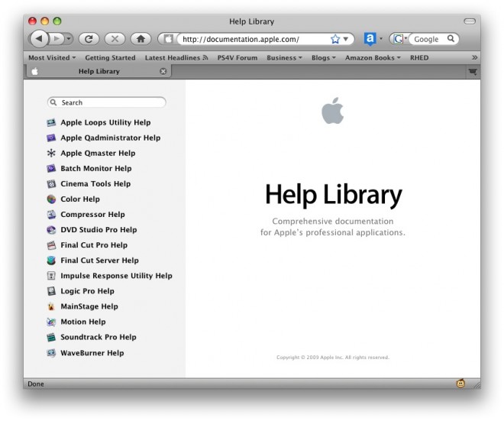504x421 pixels.
Task: Go forward with the Forward arrow button
Action: [57, 39]
